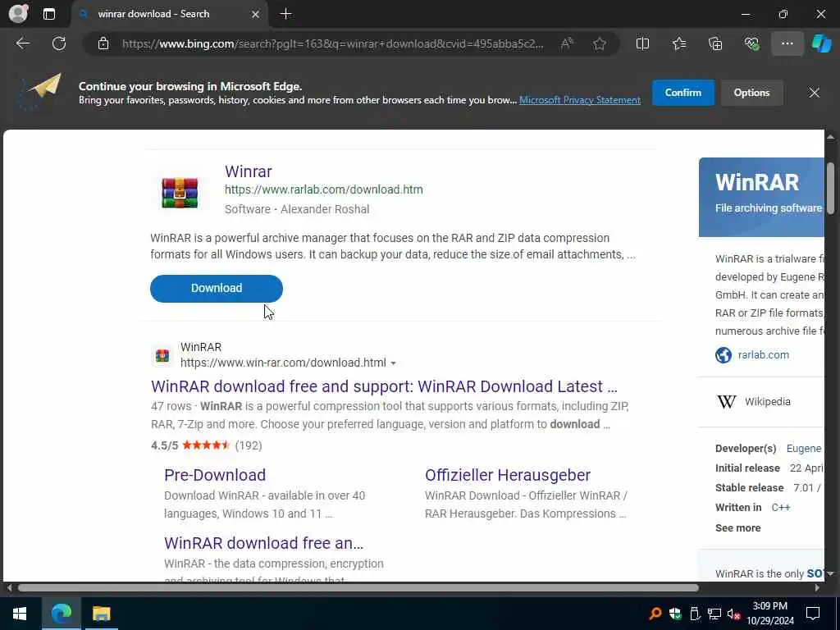Click See more in the info panel
The width and height of the screenshot is (840, 630).
point(737,527)
